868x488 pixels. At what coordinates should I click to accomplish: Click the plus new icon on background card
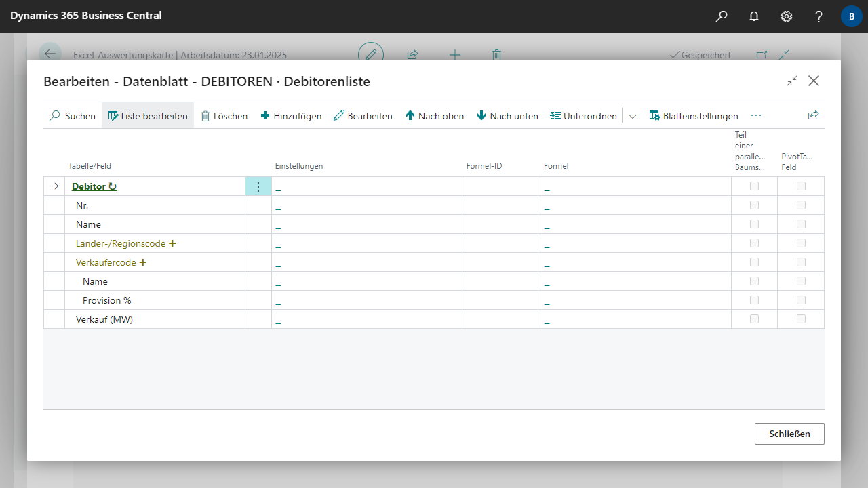pyautogui.click(x=455, y=55)
